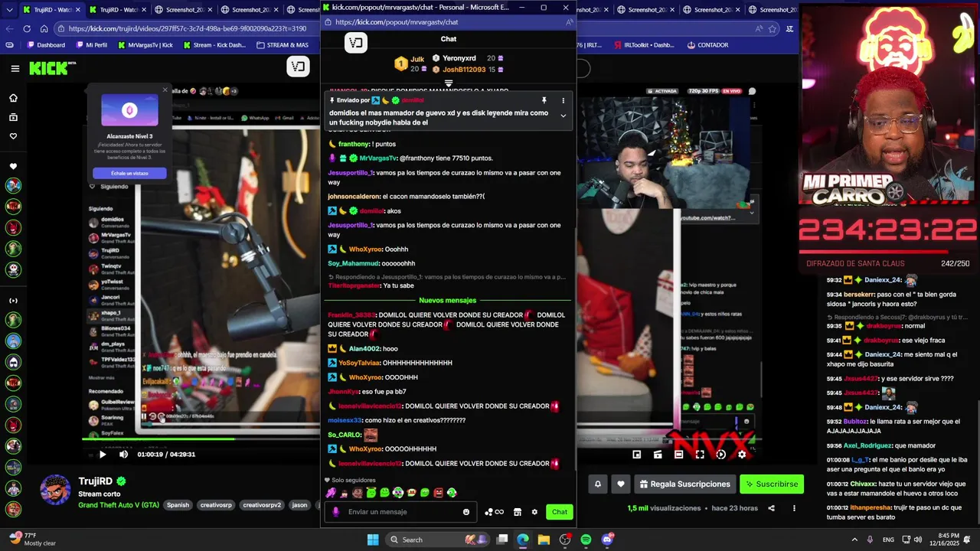Open channel points shop icon in chat
Image resolution: width=980 pixels, height=551 pixels.
(518, 512)
